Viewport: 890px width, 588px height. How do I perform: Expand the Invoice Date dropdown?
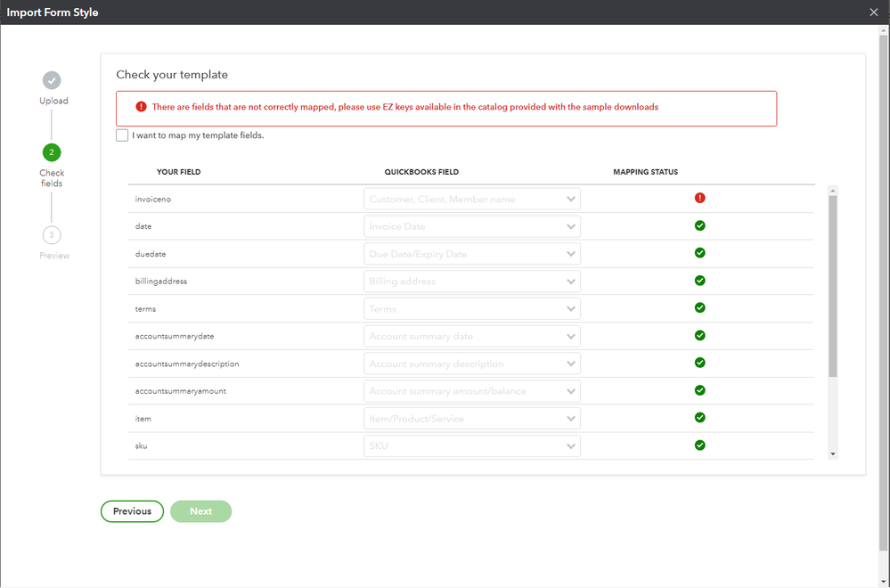[472, 226]
